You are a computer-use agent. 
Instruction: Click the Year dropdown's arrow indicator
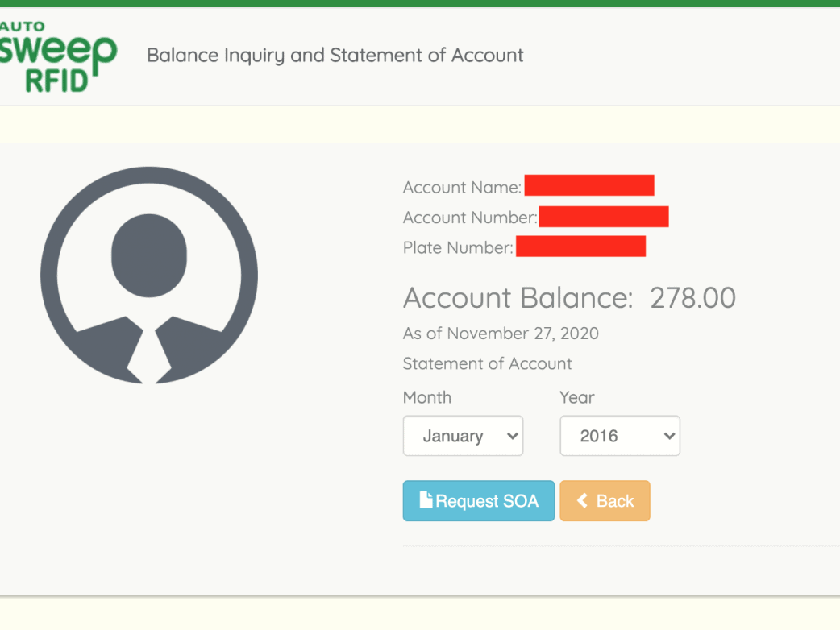click(668, 436)
